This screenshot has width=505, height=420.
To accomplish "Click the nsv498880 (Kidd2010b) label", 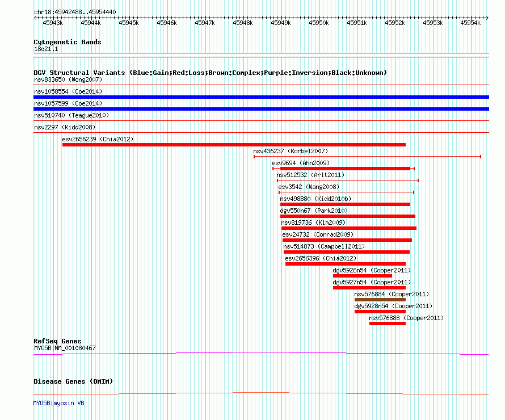I will [x=315, y=199].
